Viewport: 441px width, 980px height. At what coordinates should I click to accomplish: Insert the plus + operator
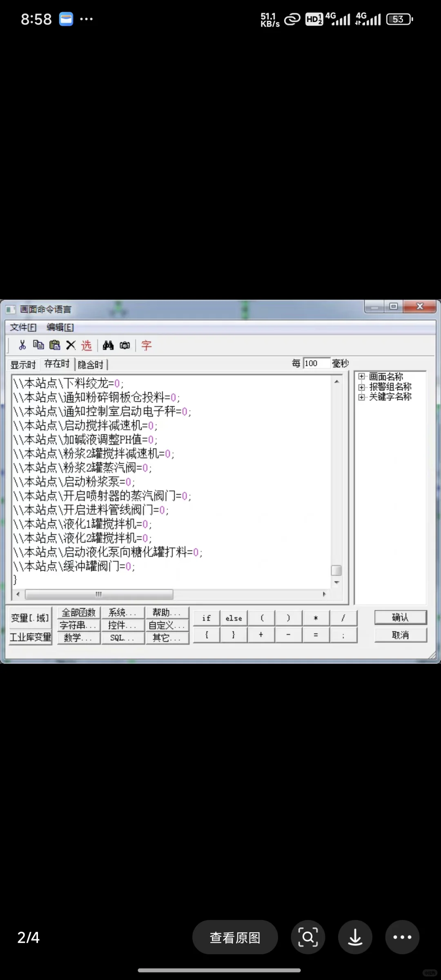(261, 635)
